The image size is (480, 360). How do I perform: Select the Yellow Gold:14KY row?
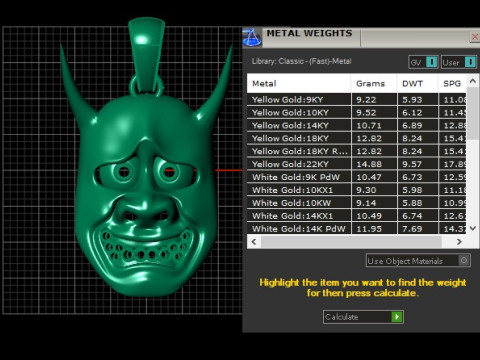(x=357, y=126)
